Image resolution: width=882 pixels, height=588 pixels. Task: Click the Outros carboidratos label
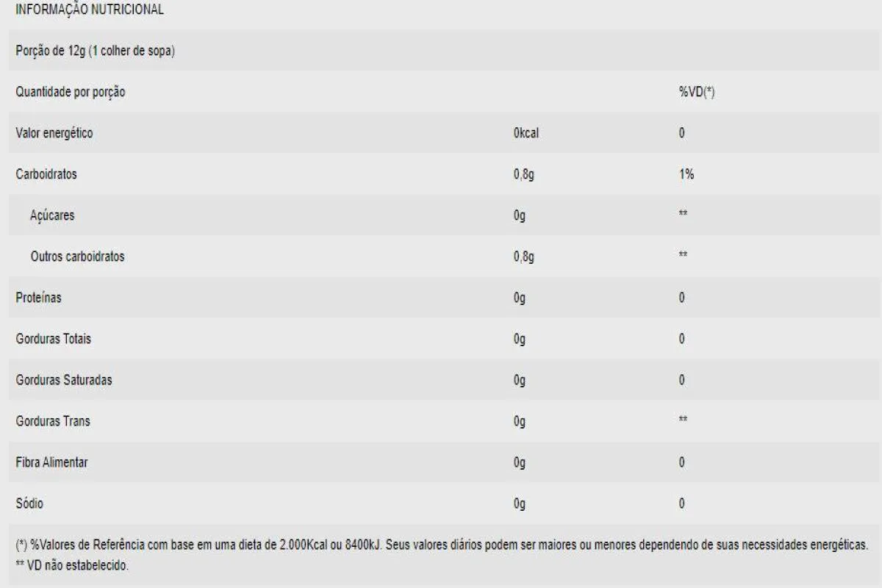pyautogui.click(x=77, y=257)
